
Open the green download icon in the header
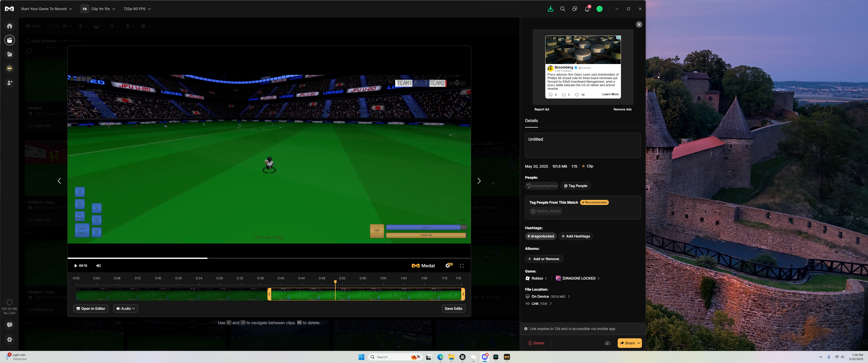coord(550,9)
